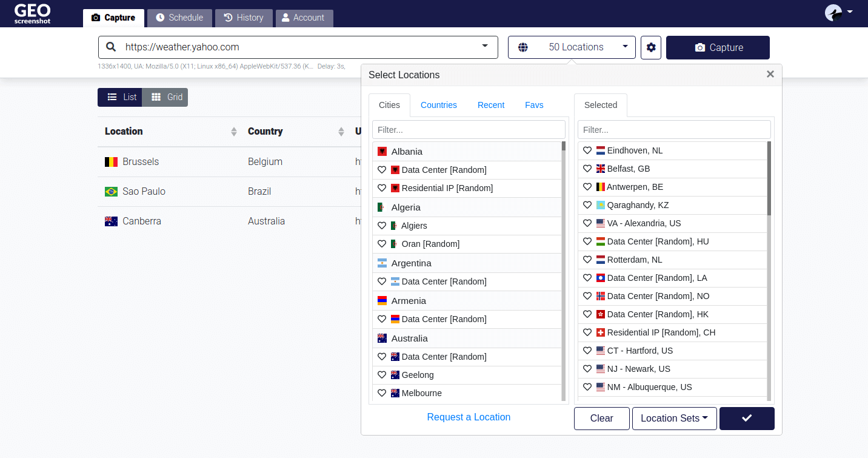
Task: Switch to the Countries tab
Action: click(438, 105)
